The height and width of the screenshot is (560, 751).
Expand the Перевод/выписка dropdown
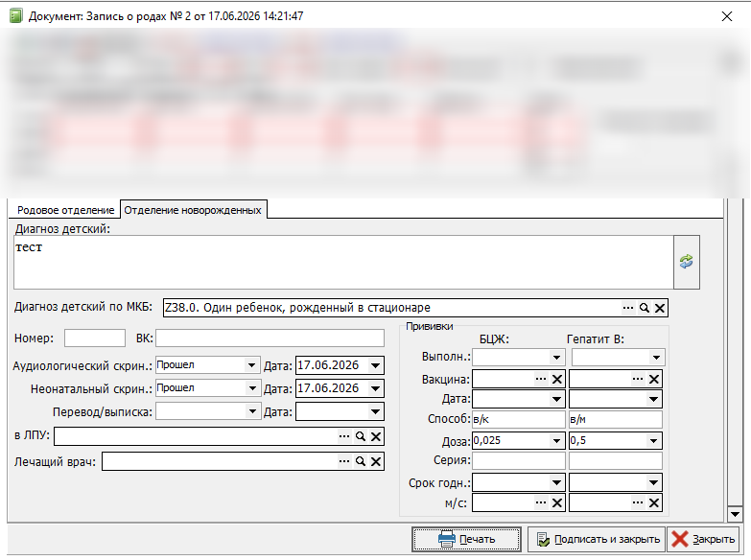coord(251,411)
